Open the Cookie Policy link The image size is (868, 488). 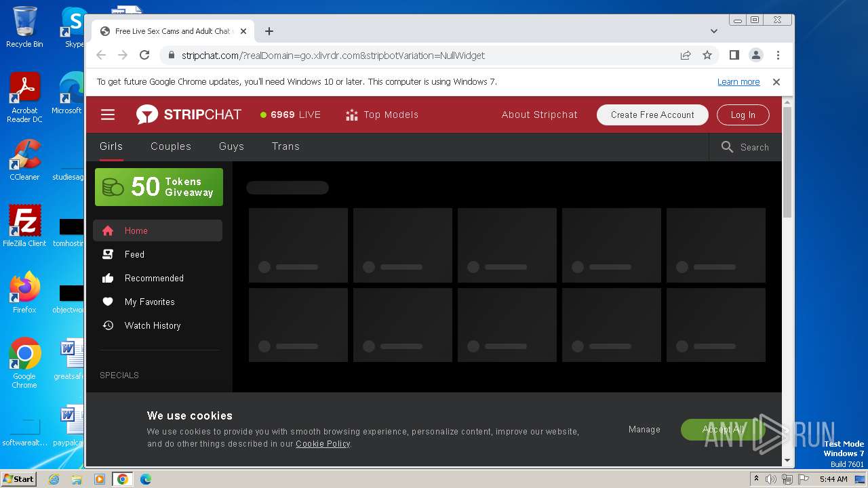[x=323, y=444]
